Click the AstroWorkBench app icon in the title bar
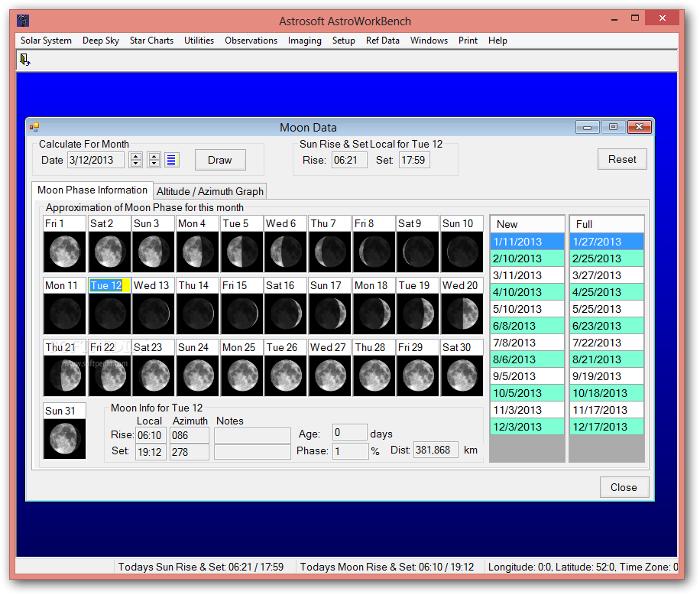700x595 pixels. (23, 21)
